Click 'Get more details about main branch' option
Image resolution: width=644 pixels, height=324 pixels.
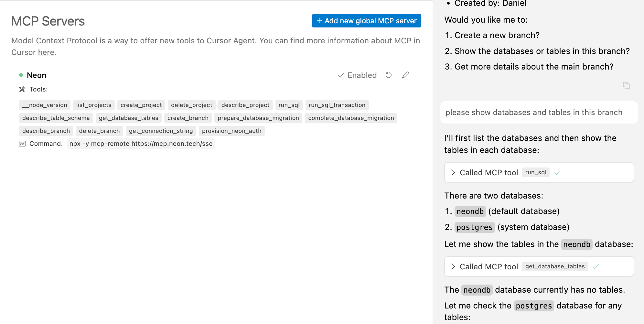click(534, 67)
